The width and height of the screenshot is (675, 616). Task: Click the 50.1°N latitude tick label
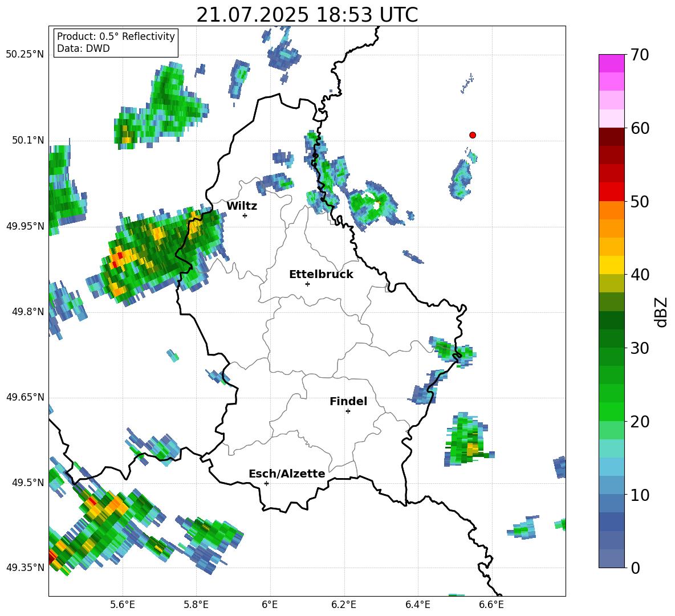[x=27, y=141]
